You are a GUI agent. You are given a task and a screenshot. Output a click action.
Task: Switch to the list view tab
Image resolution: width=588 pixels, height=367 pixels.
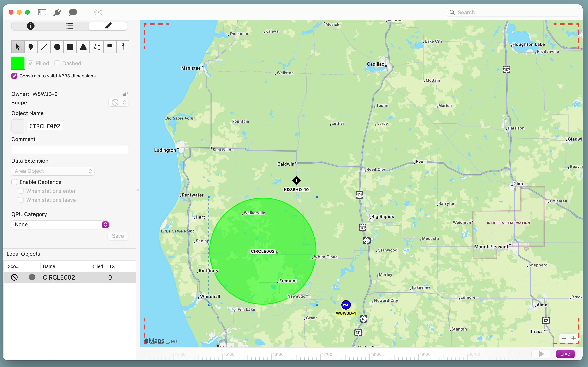[69, 26]
